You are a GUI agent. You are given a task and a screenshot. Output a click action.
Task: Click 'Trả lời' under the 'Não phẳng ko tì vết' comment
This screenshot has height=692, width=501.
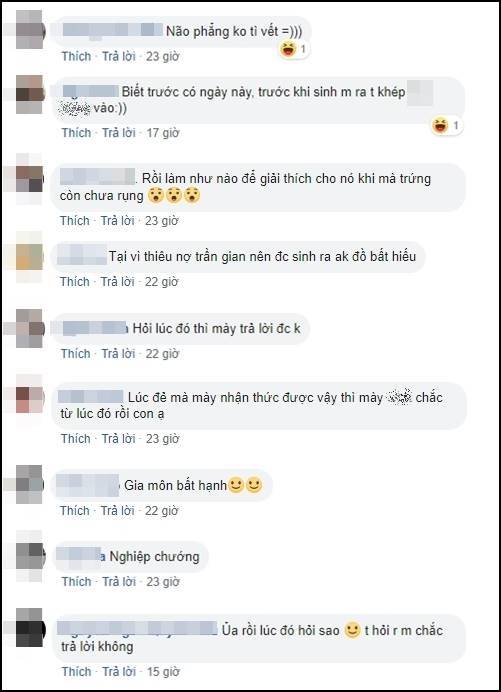coord(119,56)
